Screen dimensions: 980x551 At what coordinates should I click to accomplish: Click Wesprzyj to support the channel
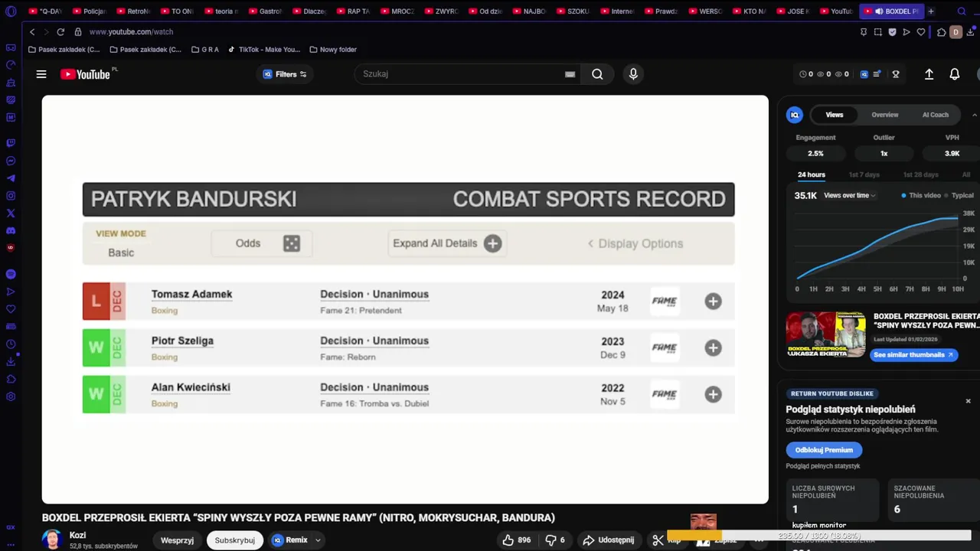click(177, 540)
